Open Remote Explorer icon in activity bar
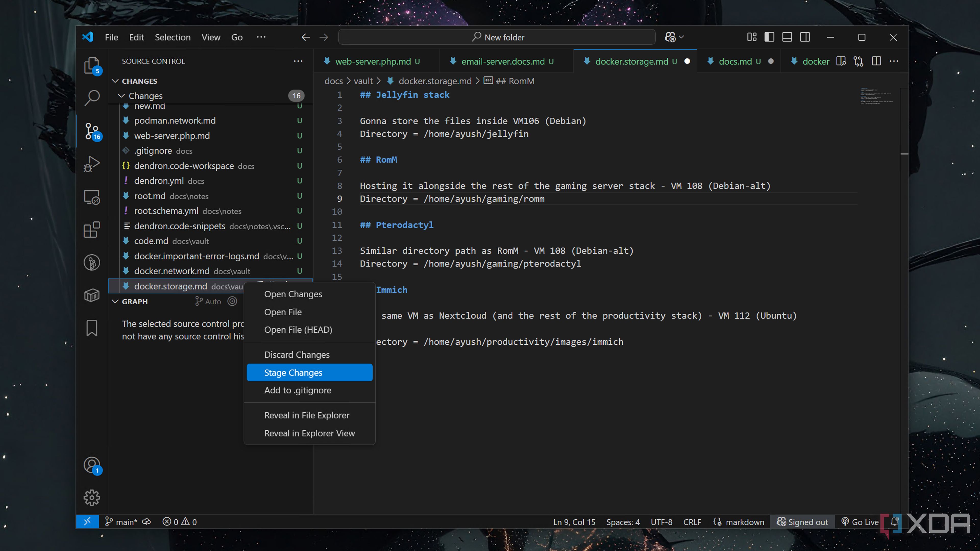Viewport: 980px width, 551px height. pos(92,197)
